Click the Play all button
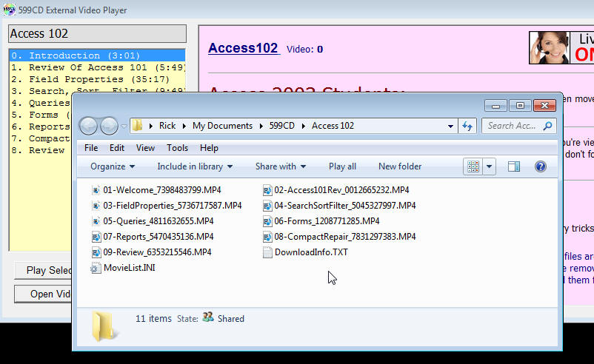 342,166
